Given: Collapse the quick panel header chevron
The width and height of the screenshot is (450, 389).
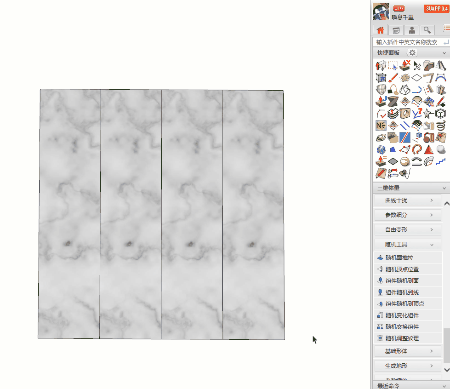Looking at the screenshot, I should click(444, 53).
